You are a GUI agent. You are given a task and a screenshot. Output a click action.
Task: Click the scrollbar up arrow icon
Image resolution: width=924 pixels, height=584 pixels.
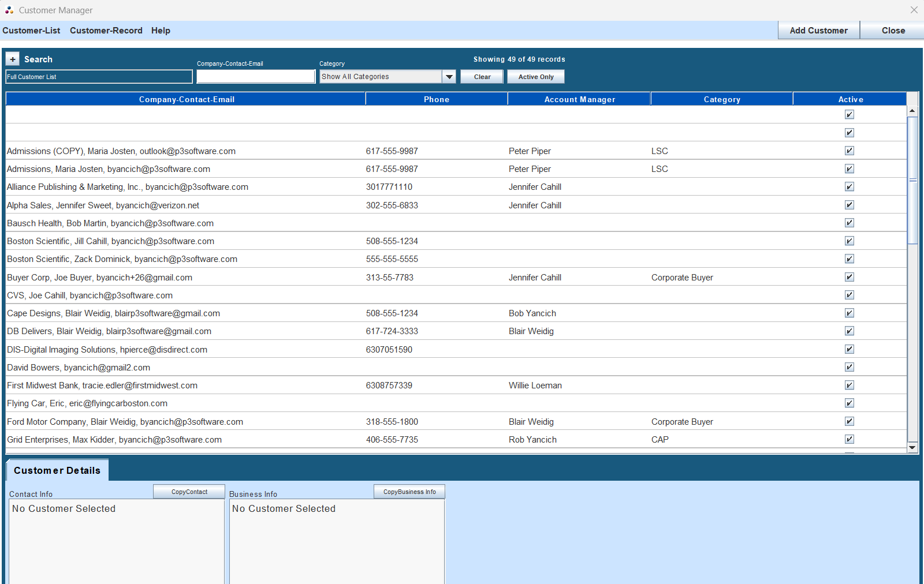[912, 109]
